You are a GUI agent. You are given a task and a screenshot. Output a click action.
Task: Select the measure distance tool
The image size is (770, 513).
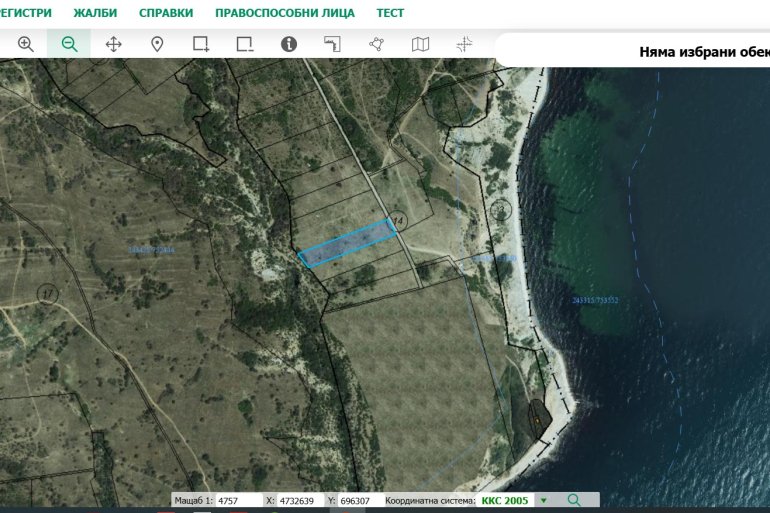[x=332, y=44]
